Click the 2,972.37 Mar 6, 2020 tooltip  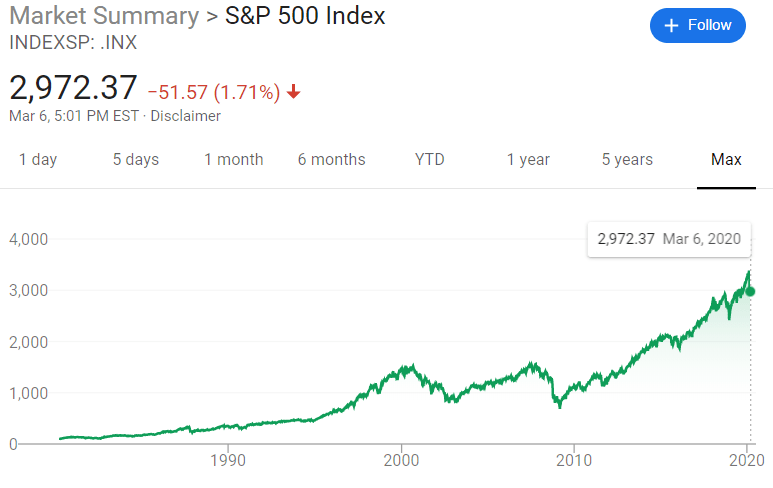tap(669, 239)
